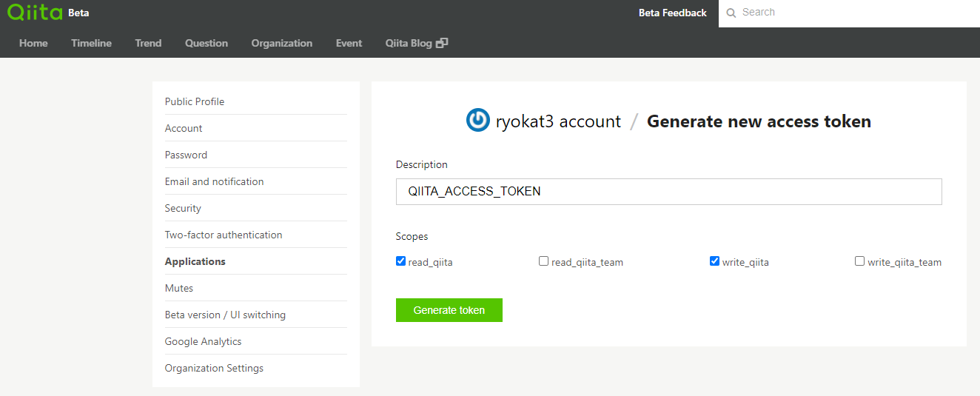Screen dimensions: 980x396
Task: Click the Generate new access token heading
Action: point(759,121)
